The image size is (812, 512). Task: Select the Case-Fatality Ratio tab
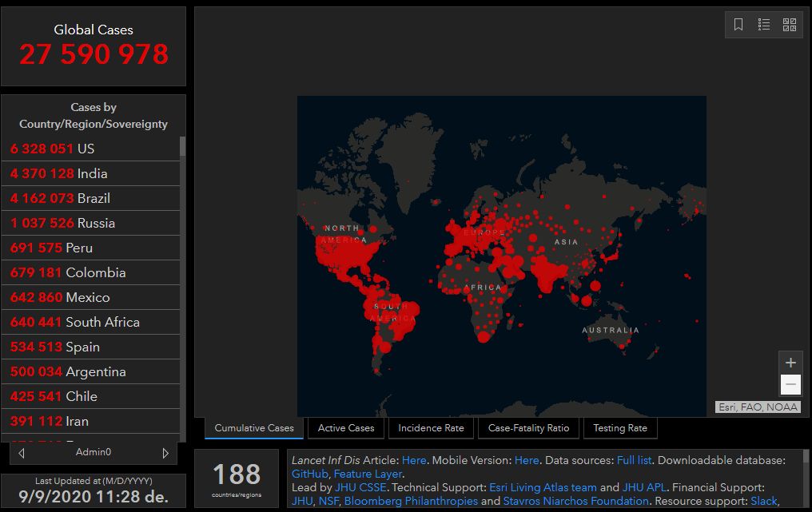coord(528,428)
